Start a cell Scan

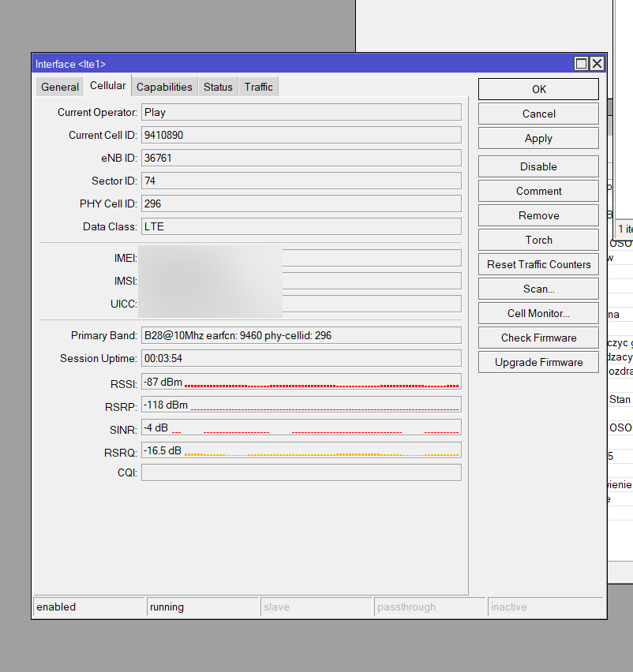[x=538, y=289]
